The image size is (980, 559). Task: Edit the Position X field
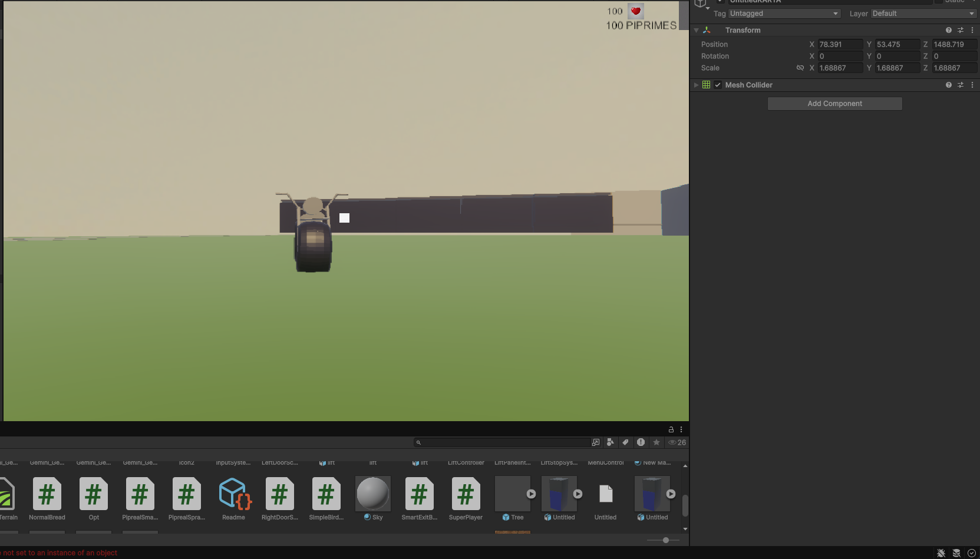(x=840, y=44)
